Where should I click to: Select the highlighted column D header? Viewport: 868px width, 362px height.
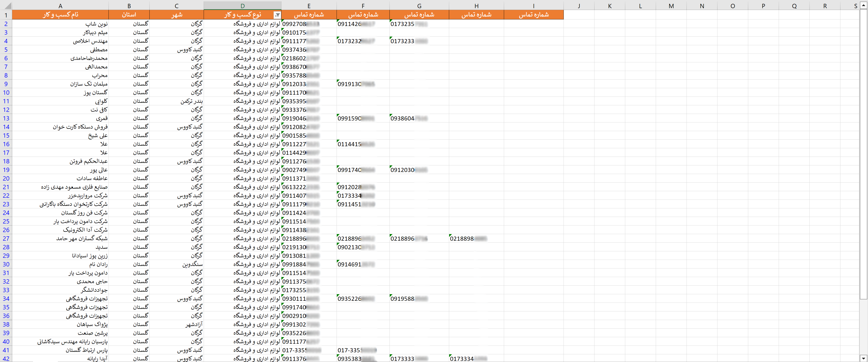(243, 6)
